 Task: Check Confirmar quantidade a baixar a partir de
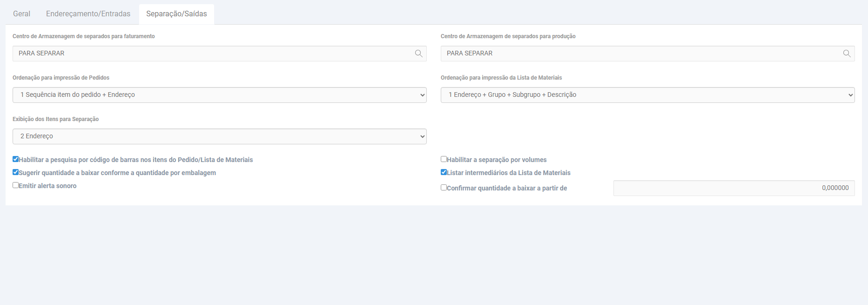tap(444, 188)
